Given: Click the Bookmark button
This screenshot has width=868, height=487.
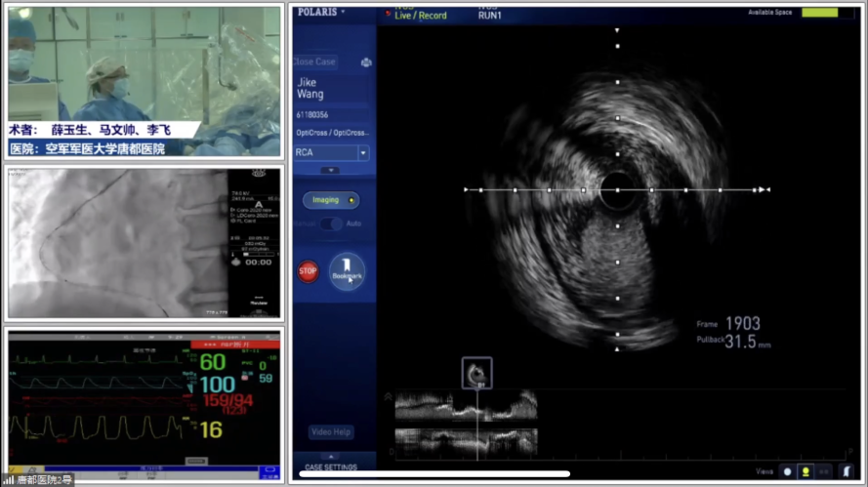Looking at the screenshot, I should pos(347,271).
